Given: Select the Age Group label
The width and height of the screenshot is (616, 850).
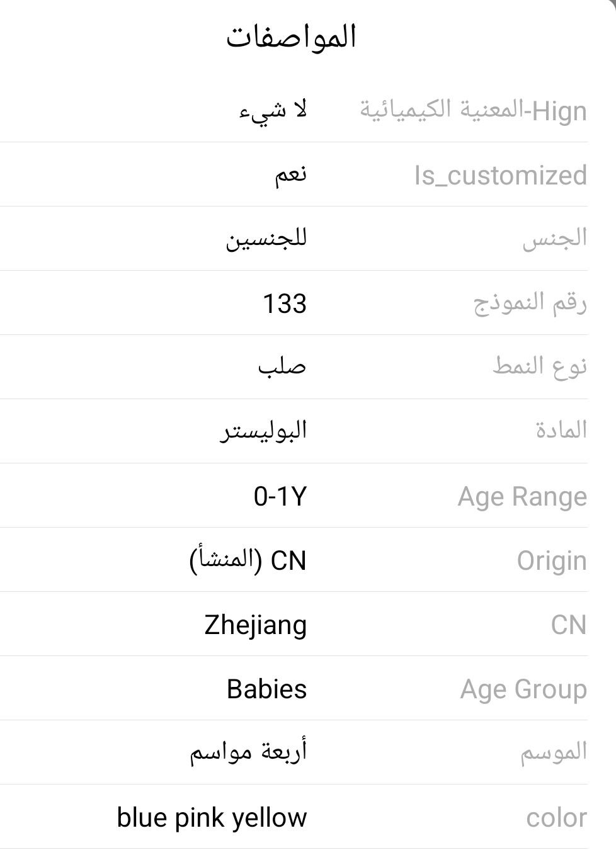Looking at the screenshot, I should tap(523, 689).
